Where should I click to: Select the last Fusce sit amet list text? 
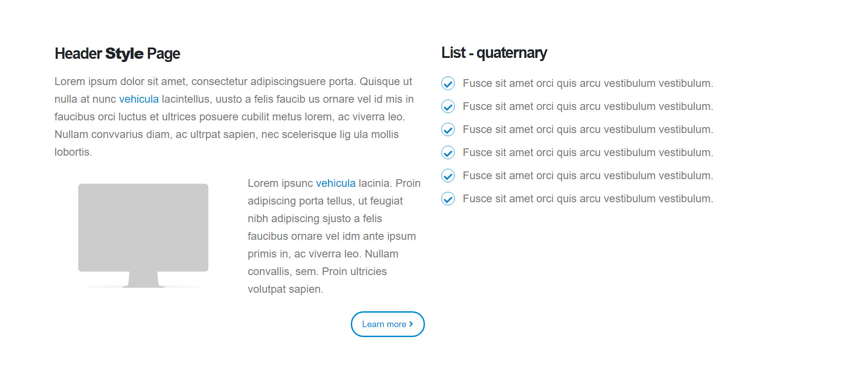pos(588,199)
